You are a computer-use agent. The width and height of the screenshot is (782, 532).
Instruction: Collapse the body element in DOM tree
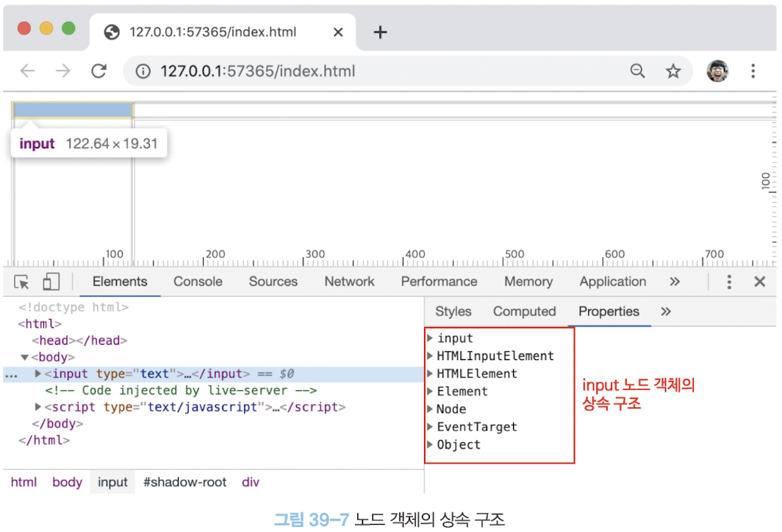tap(24, 358)
